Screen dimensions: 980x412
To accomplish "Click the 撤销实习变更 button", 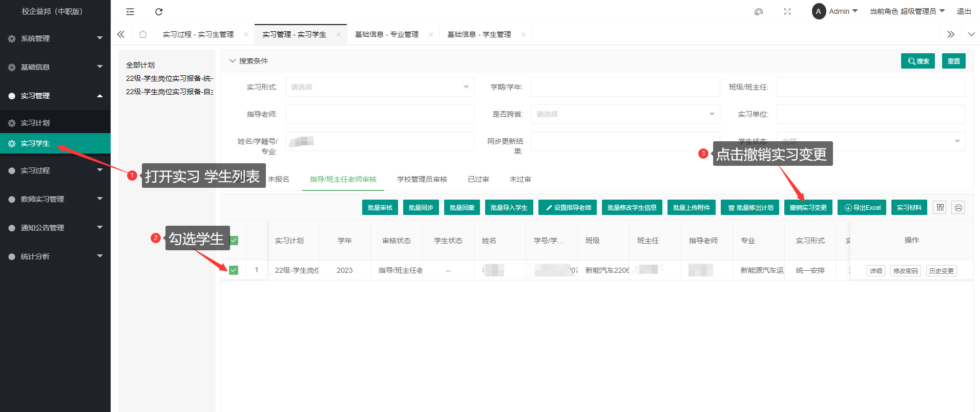I will point(808,207).
